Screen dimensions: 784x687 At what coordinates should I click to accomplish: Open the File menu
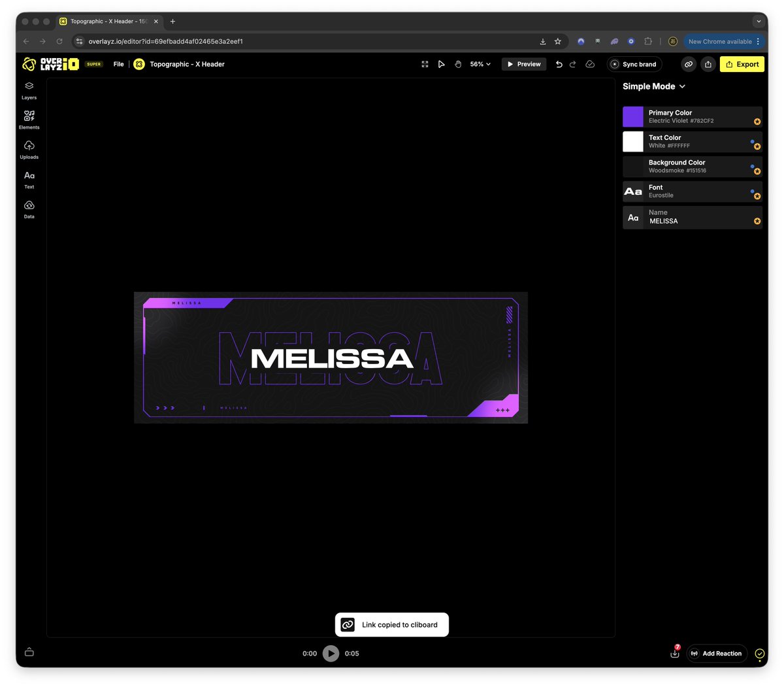point(118,64)
